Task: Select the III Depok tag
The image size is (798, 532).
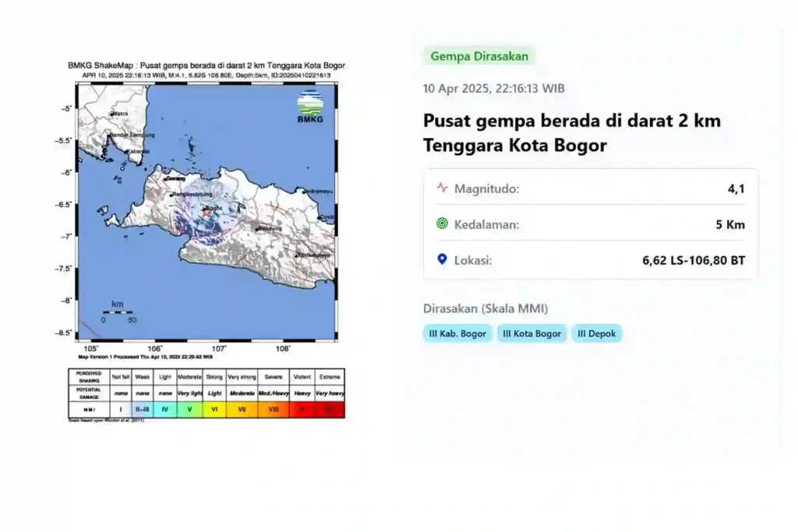Action: pyautogui.click(x=596, y=333)
